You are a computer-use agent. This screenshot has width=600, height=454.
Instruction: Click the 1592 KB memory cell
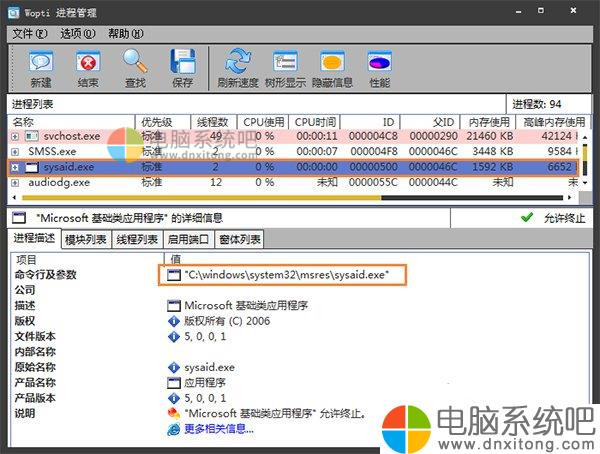(x=492, y=167)
